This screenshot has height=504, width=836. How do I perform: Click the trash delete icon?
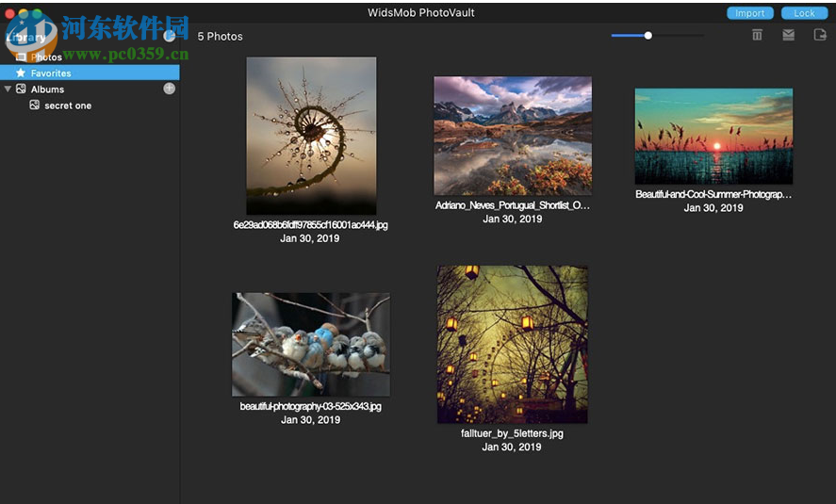point(757,35)
